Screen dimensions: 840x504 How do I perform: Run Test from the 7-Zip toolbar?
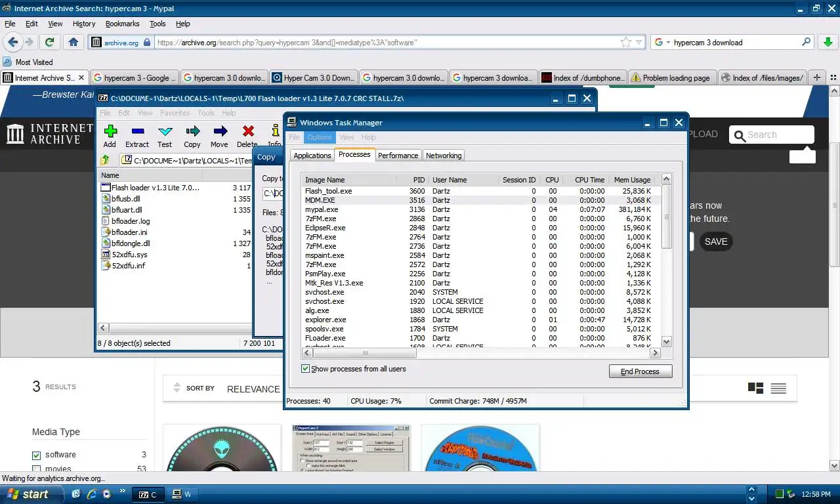(x=165, y=136)
